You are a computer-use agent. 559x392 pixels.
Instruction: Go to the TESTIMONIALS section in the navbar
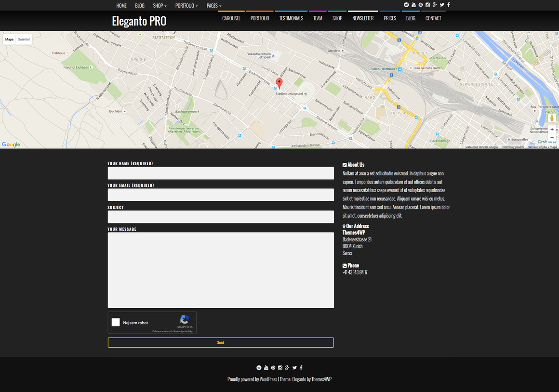click(291, 18)
